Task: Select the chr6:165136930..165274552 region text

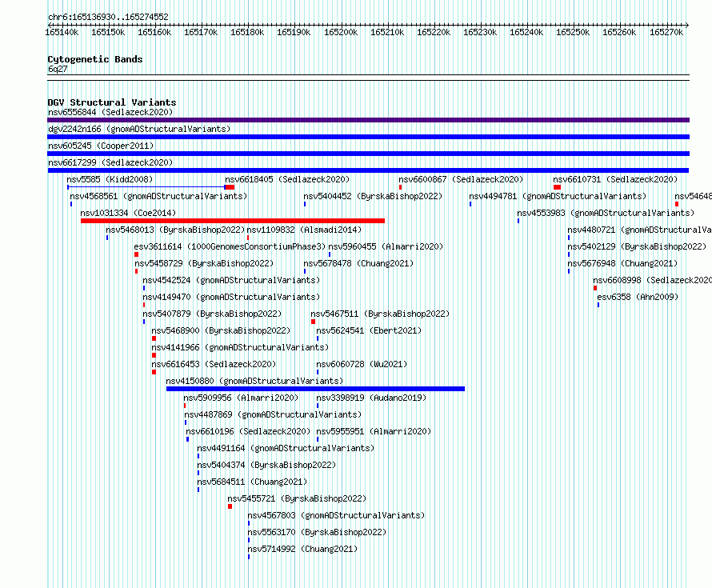Action: (108, 17)
